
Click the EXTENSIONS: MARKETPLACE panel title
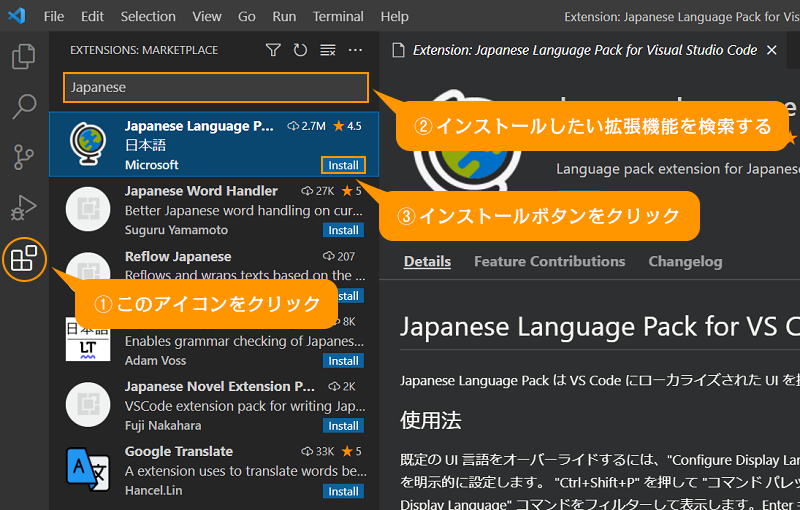pos(144,50)
